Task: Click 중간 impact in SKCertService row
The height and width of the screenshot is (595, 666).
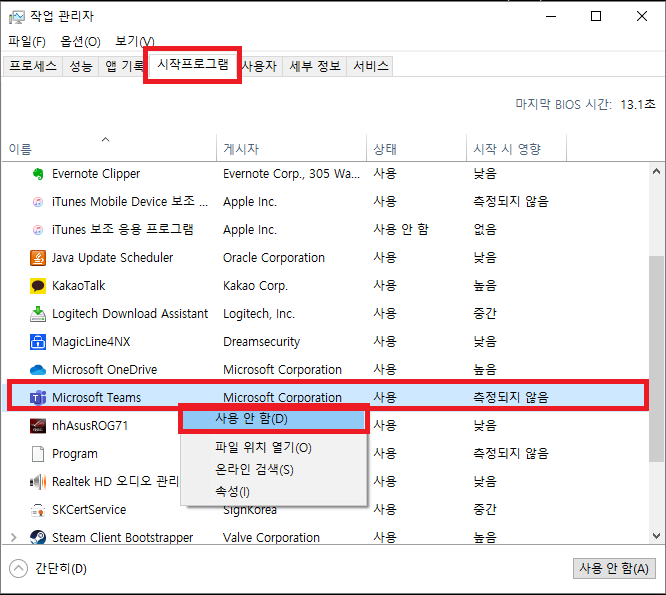Action: point(485,510)
